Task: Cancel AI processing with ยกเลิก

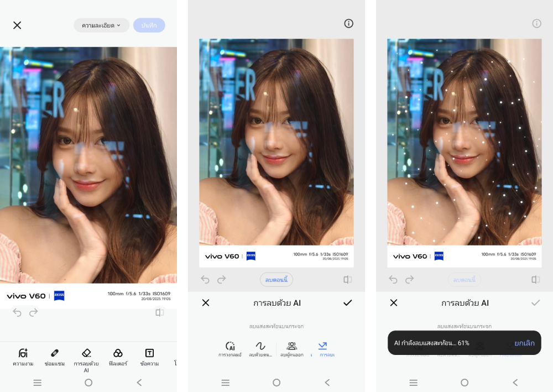Action: pyautogui.click(x=524, y=343)
